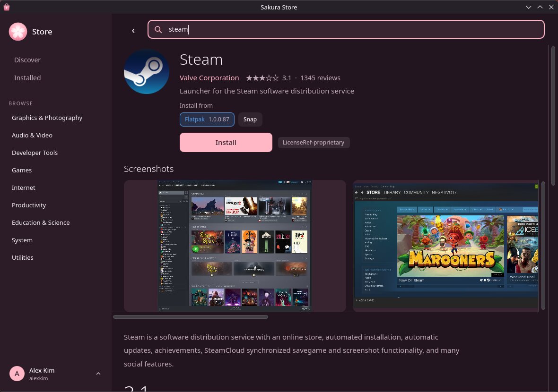Browse the Education & Science category

coord(41,222)
